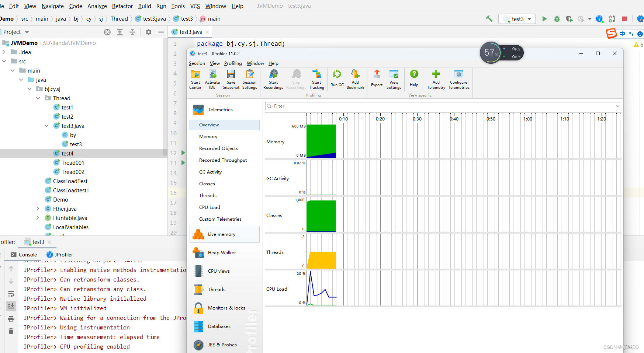
Task: Open CPU views section
Action: click(x=225, y=271)
